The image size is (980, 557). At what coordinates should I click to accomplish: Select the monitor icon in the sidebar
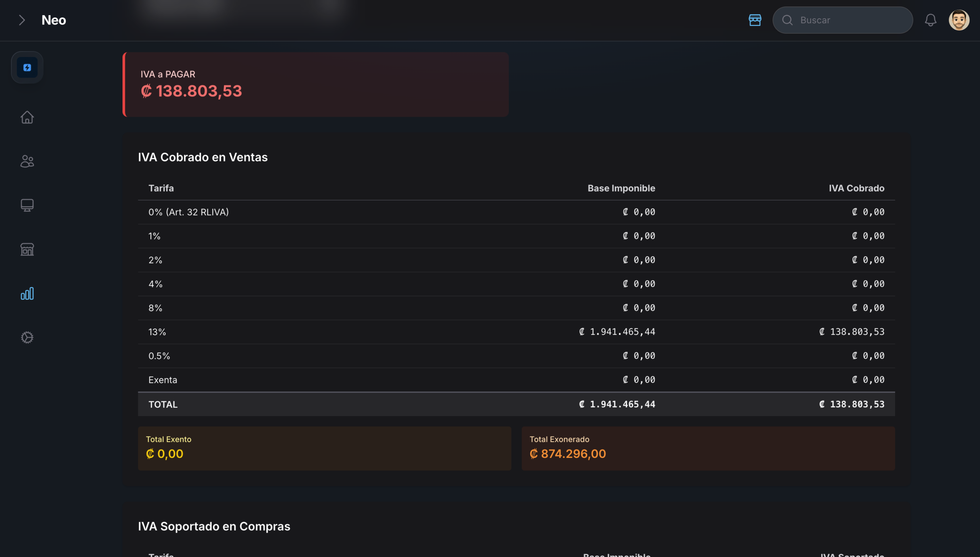(x=27, y=205)
